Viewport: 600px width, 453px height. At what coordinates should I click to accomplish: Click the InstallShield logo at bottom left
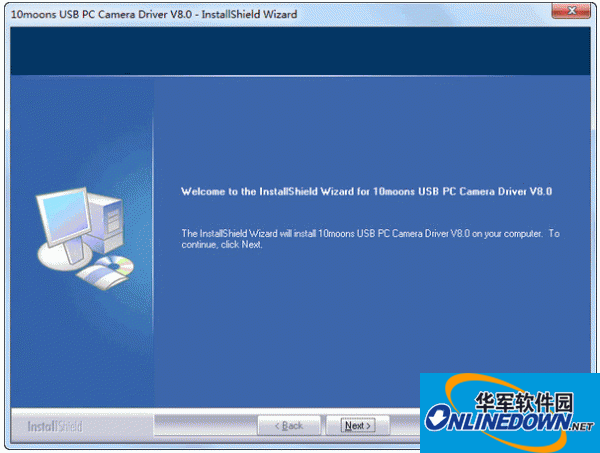click(x=55, y=426)
